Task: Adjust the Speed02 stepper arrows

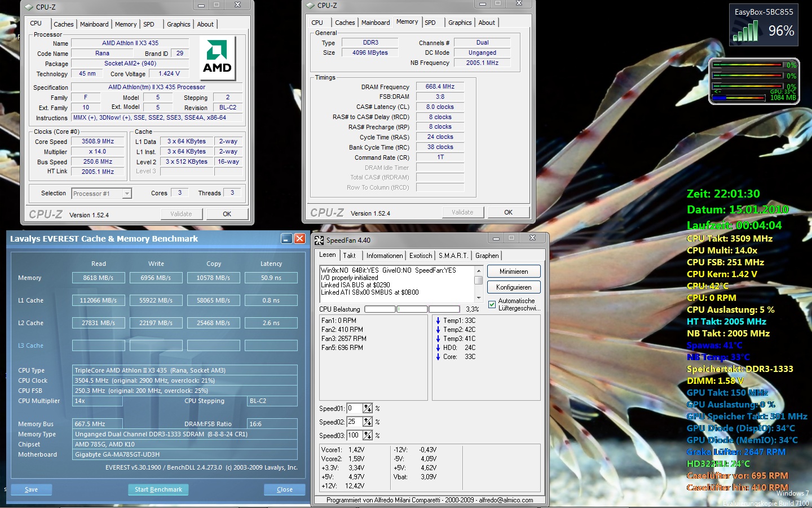Action: coord(368,422)
